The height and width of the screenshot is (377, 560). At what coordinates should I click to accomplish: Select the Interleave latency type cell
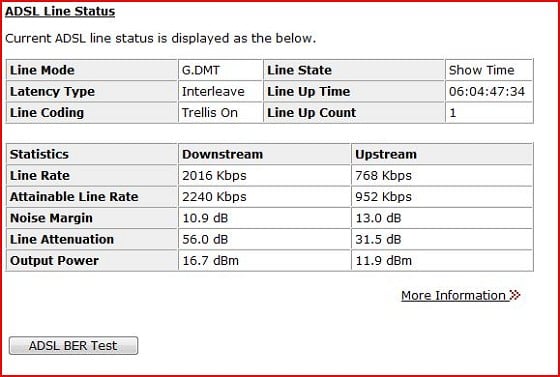pos(221,91)
